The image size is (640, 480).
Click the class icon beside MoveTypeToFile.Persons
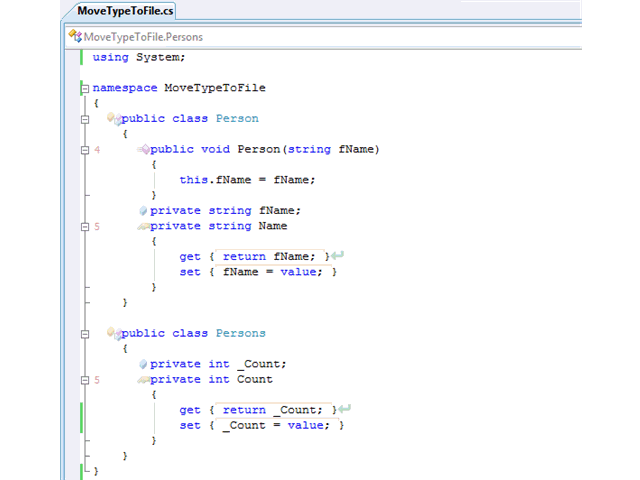pyautogui.click(x=75, y=36)
